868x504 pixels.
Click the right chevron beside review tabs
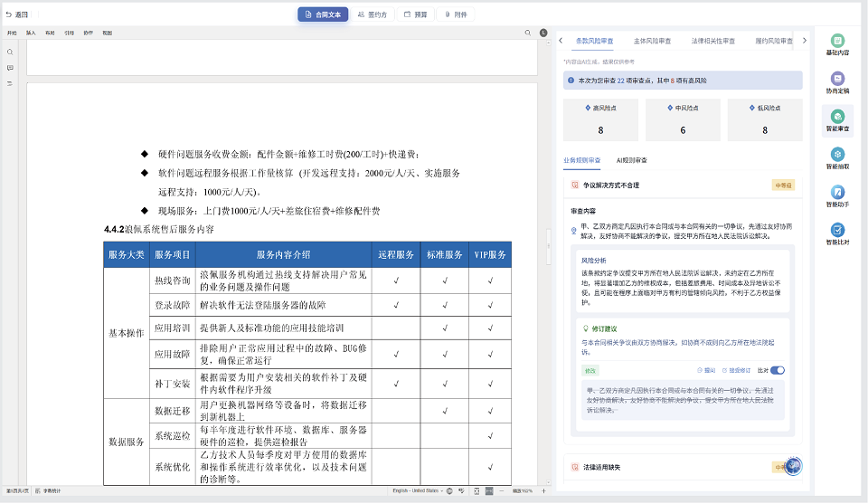[x=805, y=41]
